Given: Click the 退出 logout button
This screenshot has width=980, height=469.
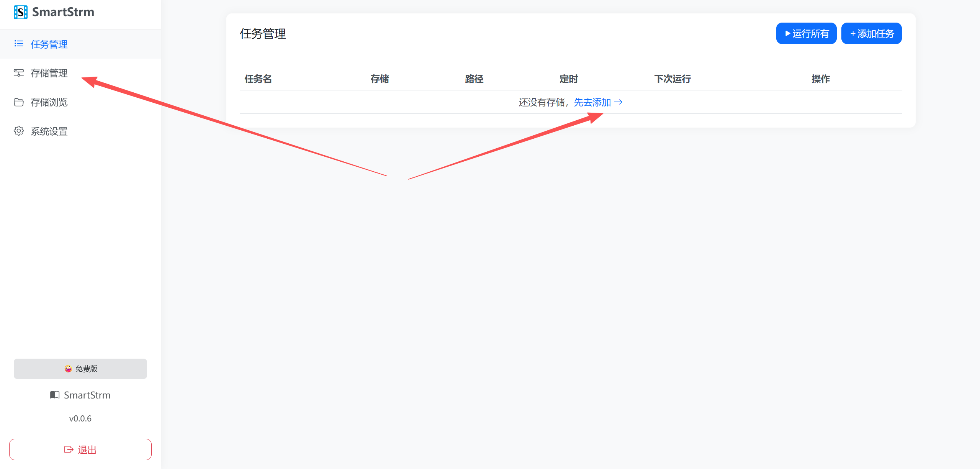Looking at the screenshot, I should tap(80, 449).
